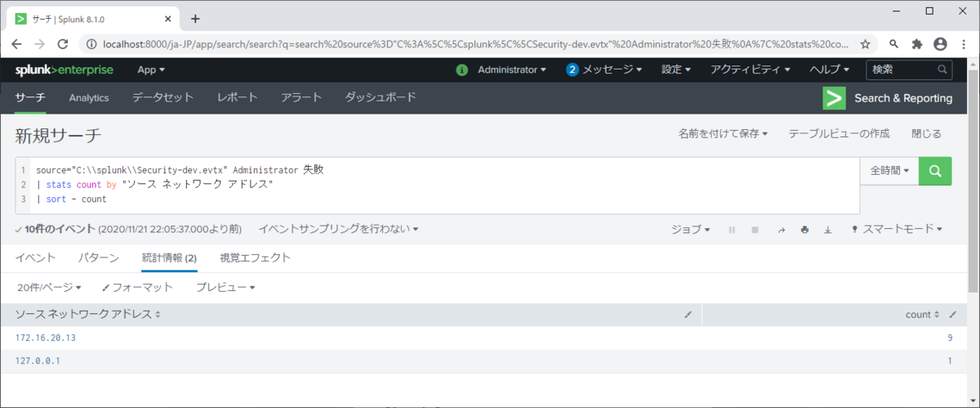Select the サーチ navigation tab
Screen dimensions: 980x408
click(30, 98)
